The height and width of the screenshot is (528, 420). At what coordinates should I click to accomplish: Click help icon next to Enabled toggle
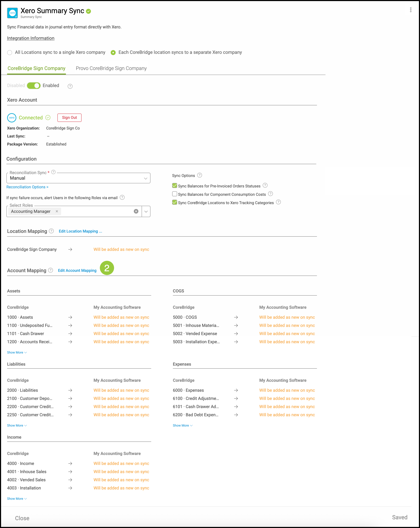click(x=70, y=86)
